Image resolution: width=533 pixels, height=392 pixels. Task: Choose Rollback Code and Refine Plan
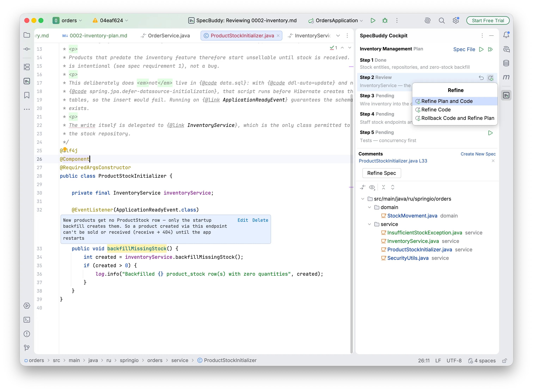coord(455,118)
